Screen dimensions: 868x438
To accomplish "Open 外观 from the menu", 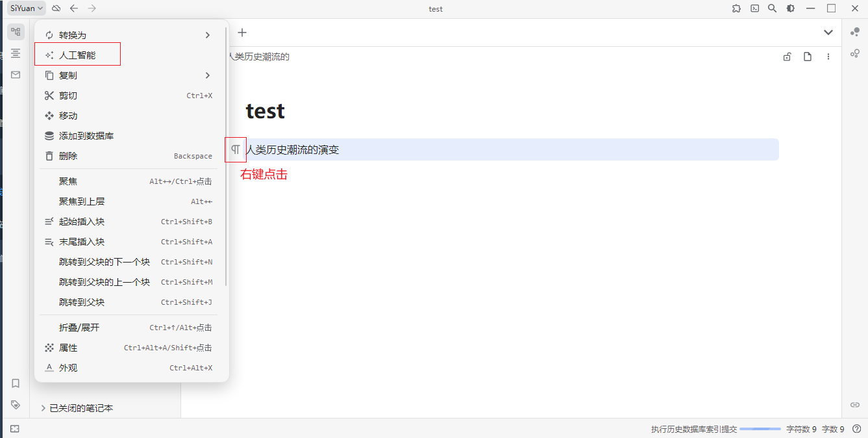I will click(129, 368).
